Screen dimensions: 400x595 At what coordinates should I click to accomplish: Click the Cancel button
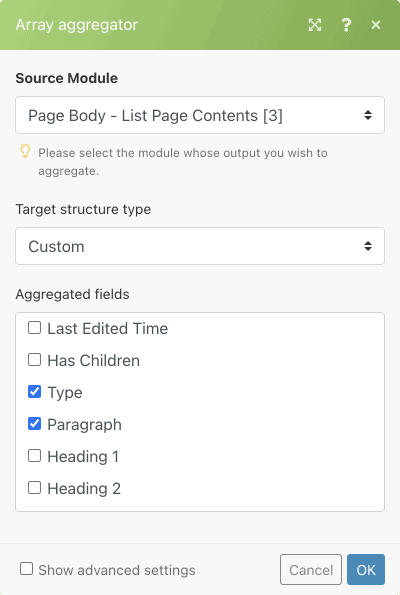click(311, 570)
